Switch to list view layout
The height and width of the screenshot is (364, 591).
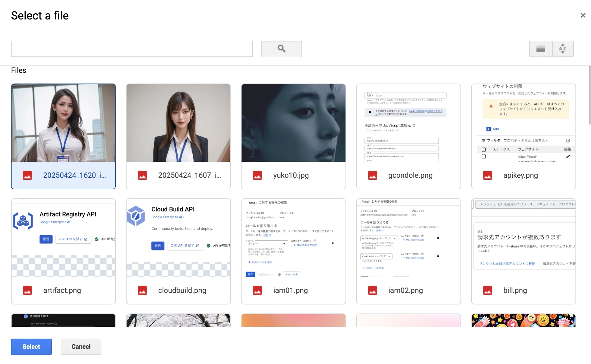point(540,49)
